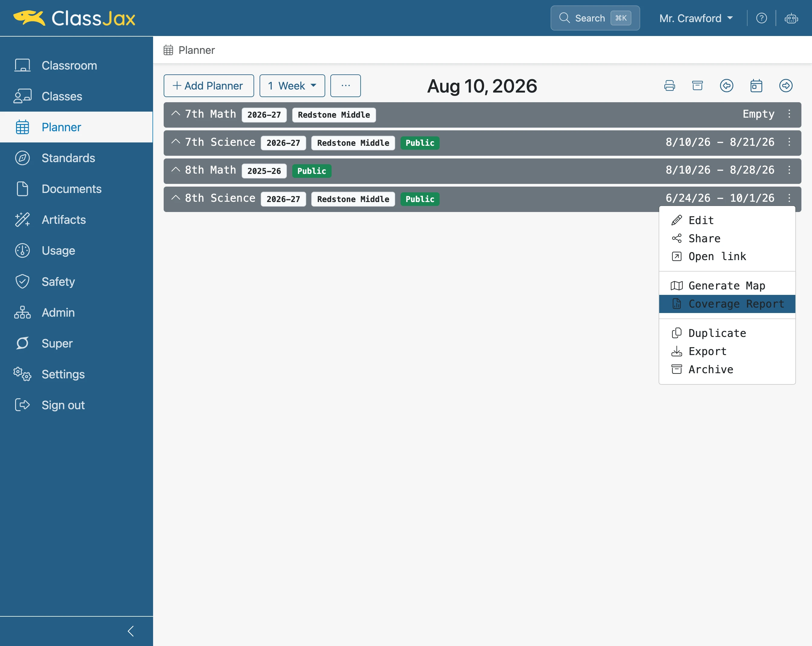Open the Classroom sidebar item

click(x=77, y=66)
